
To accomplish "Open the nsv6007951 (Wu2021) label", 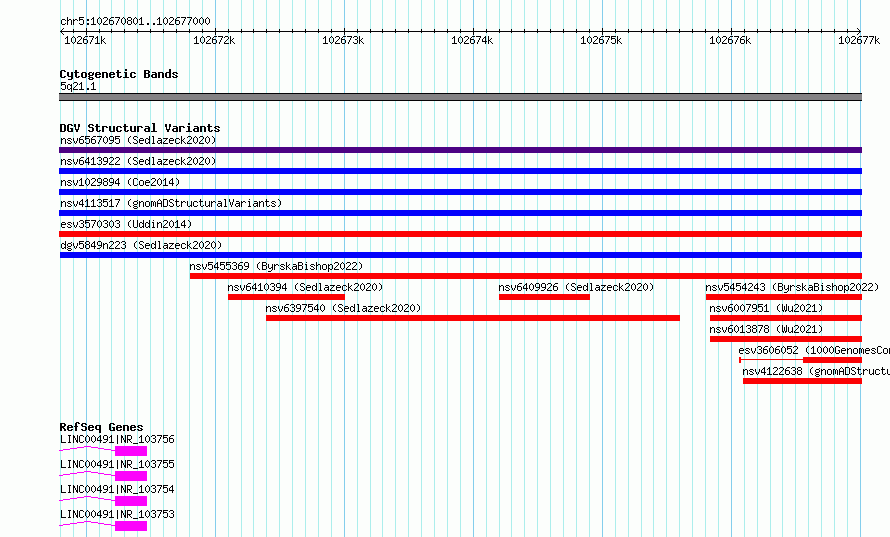I will point(766,308).
